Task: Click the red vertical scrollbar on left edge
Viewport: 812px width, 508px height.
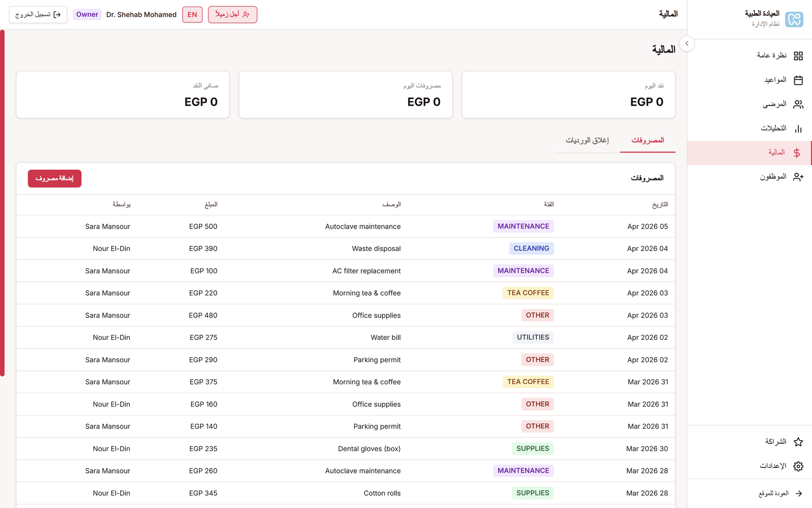Action: point(3,203)
